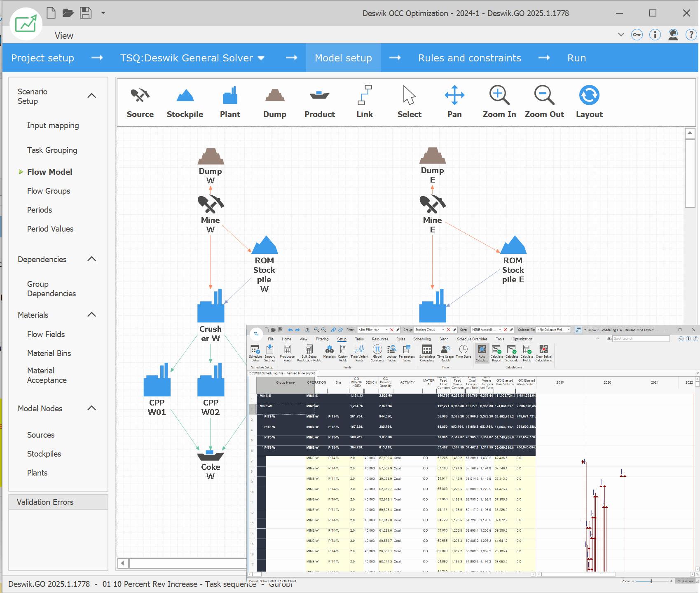The width and height of the screenshot is (700, 593).
Task: Open Group Dependencies in sidebar
Action: tap(52, 288)
